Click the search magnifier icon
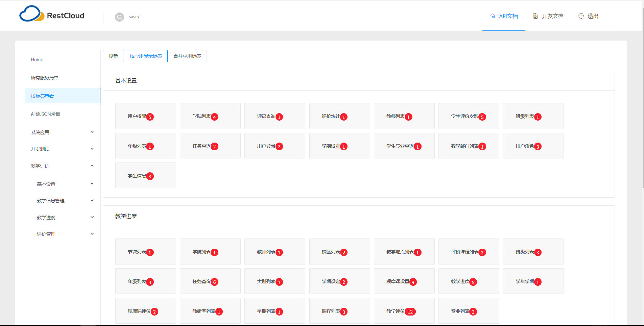Screen dimensions: 644x326 119,17
